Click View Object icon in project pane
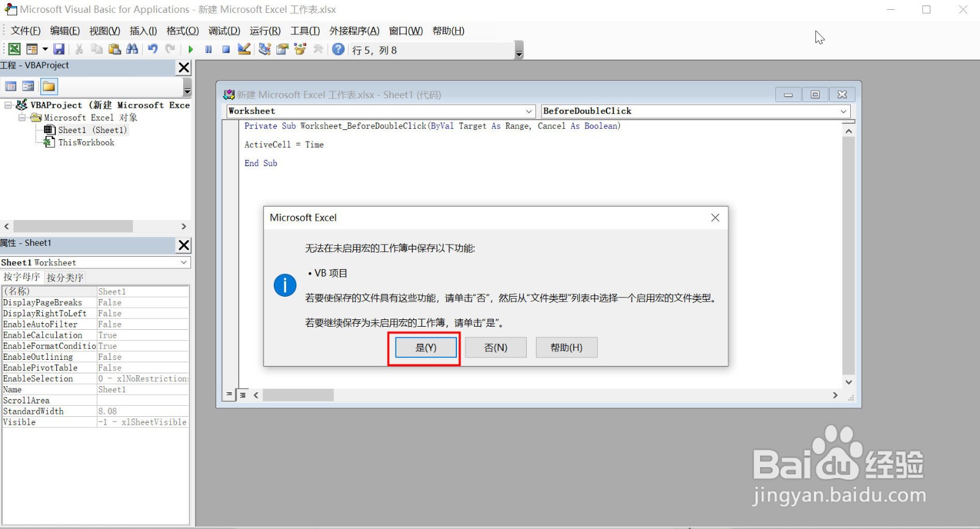 (x=28, y=86)
